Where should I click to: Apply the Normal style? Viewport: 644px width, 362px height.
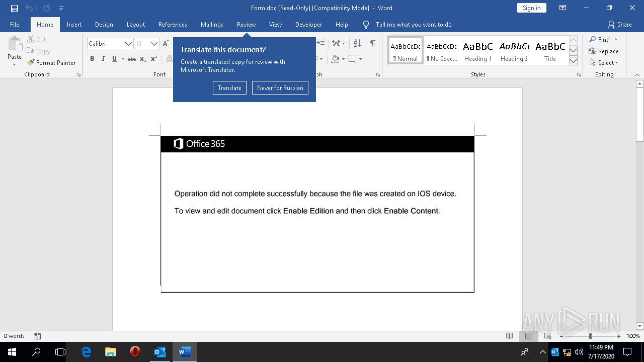tap(406, 51)
